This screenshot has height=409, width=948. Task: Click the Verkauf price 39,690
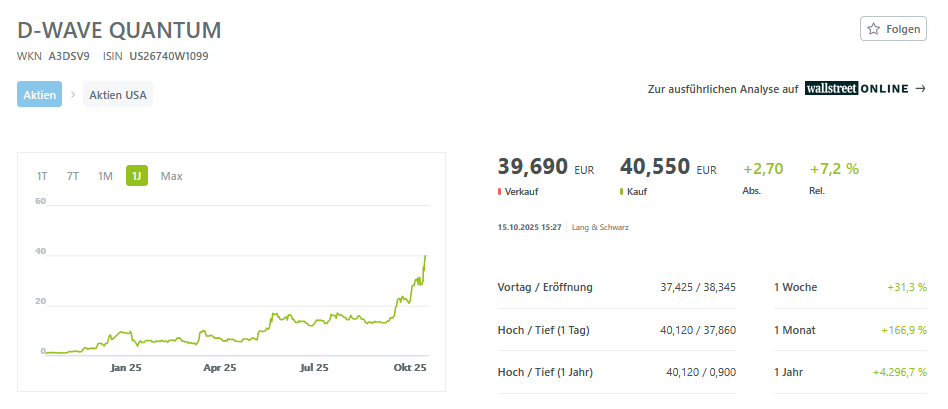533,167
